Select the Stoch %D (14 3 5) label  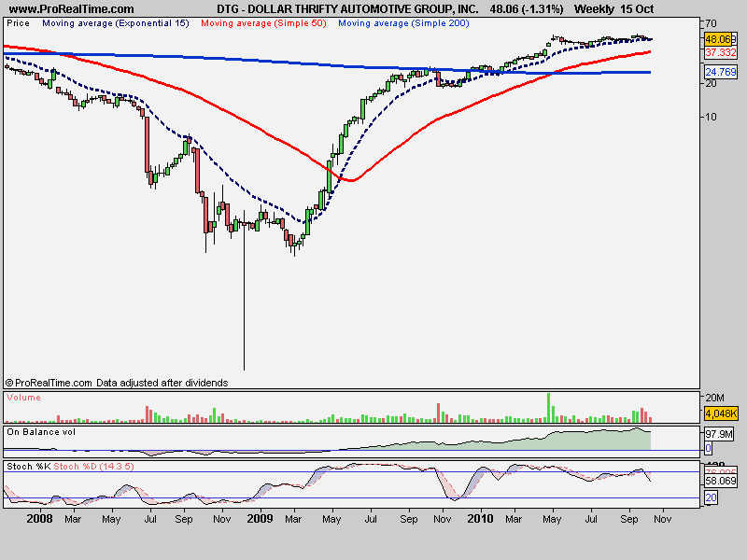94,467
